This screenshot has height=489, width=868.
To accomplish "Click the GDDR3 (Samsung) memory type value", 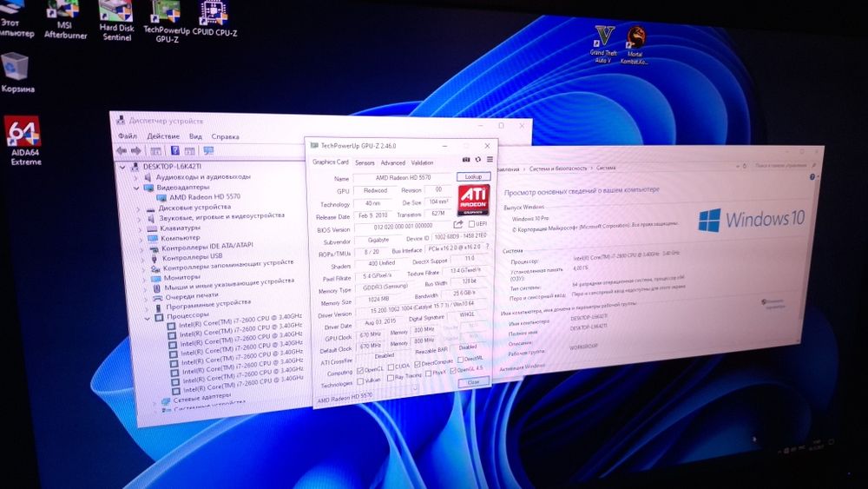I will pyautogui.click(x=385, y=287).
